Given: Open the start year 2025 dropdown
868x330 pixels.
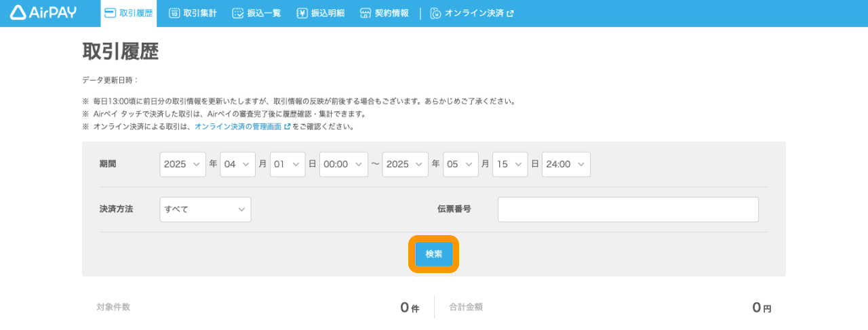Looking at the screenshot, I should coord(182,164).
